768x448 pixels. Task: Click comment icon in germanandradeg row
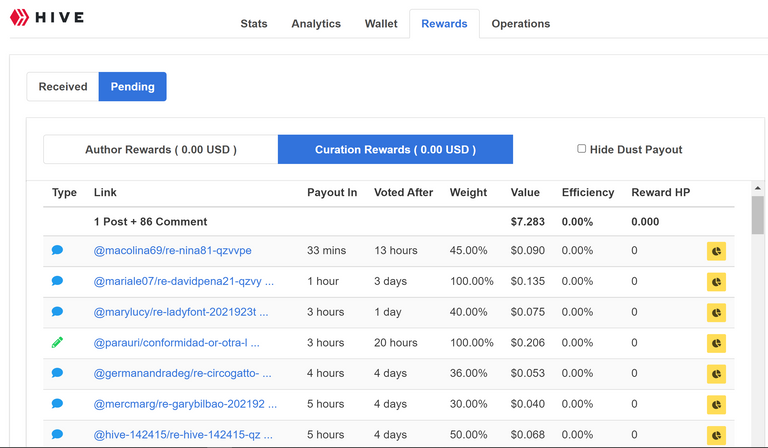tap(57, 373)
